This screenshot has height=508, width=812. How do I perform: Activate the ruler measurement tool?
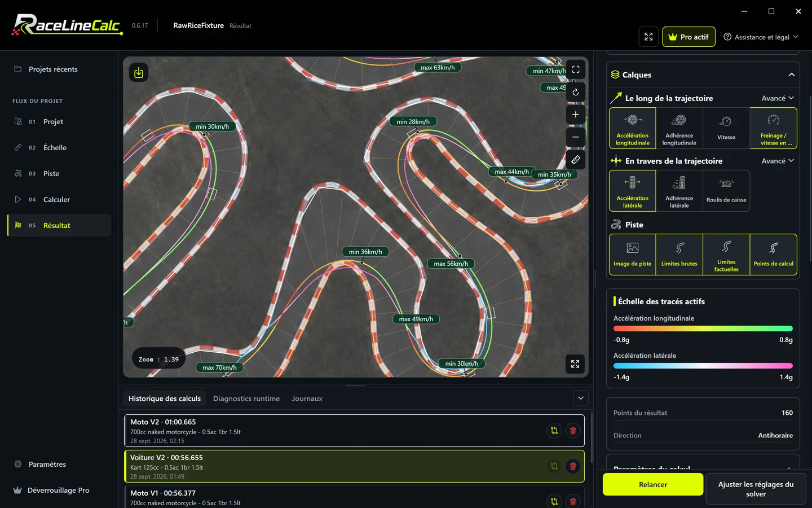(575, 160)
